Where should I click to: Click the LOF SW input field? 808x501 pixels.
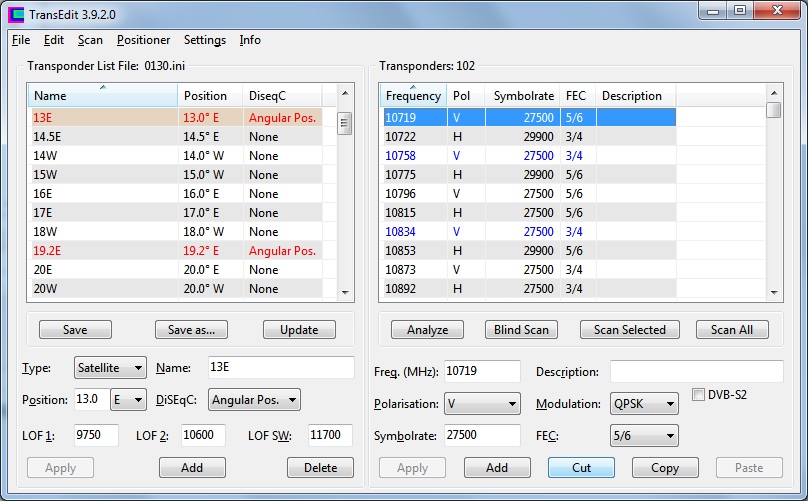click(330, 436)
